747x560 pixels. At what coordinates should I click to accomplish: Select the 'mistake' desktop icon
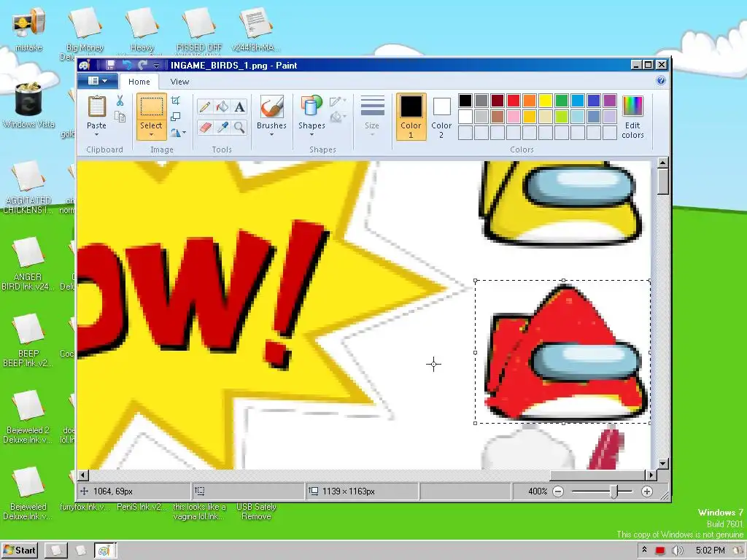pyautogui.click(x=28, y=29)
